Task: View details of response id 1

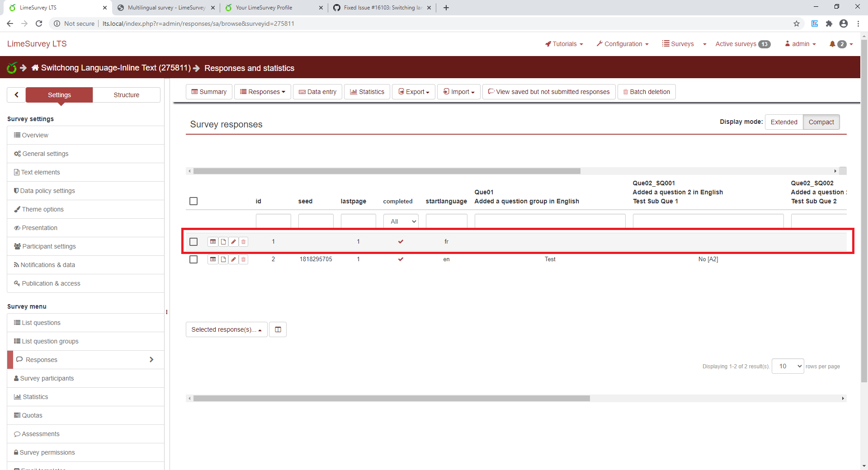Action: (212, 242)
